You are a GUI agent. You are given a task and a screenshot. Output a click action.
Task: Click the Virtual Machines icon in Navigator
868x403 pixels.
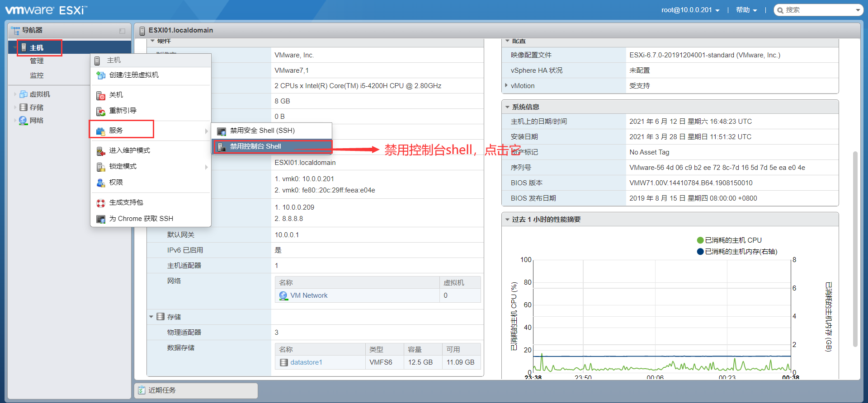click(x=24, y=94)
